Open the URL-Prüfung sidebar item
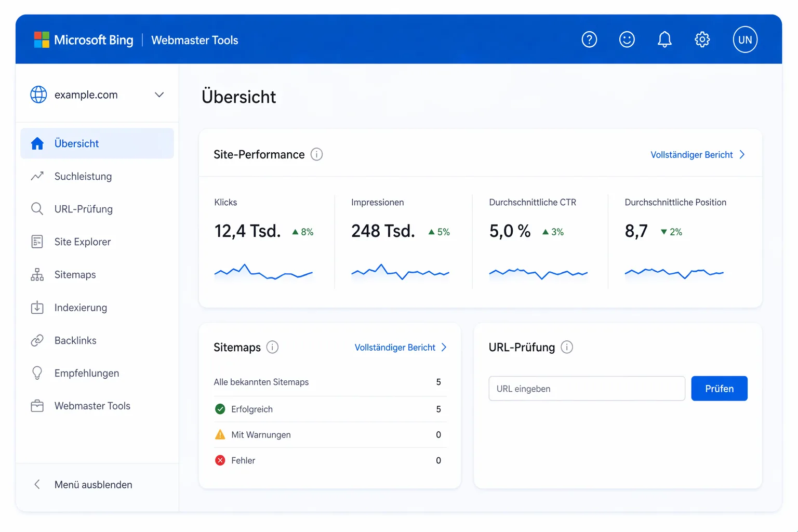Image resolution: width=798 pixels, height=532 pixels. (x=97, y=209)
